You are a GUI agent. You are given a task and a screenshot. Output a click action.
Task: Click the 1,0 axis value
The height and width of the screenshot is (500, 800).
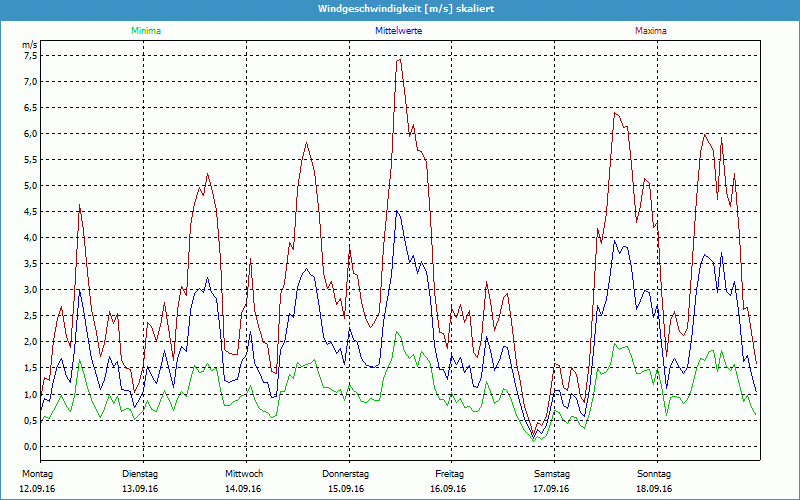tap(31, 394)
